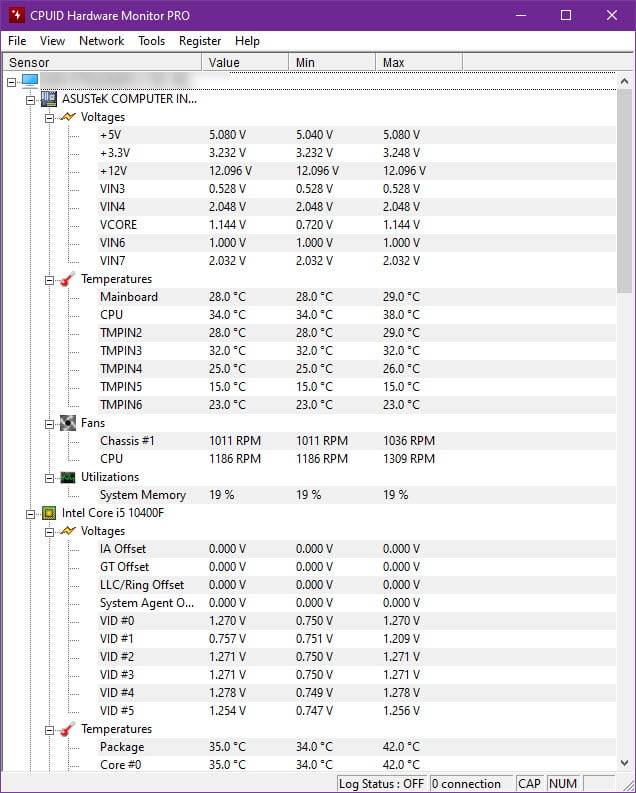
Task: Select the IA Offset row
Action: click(x=357, y=549)
